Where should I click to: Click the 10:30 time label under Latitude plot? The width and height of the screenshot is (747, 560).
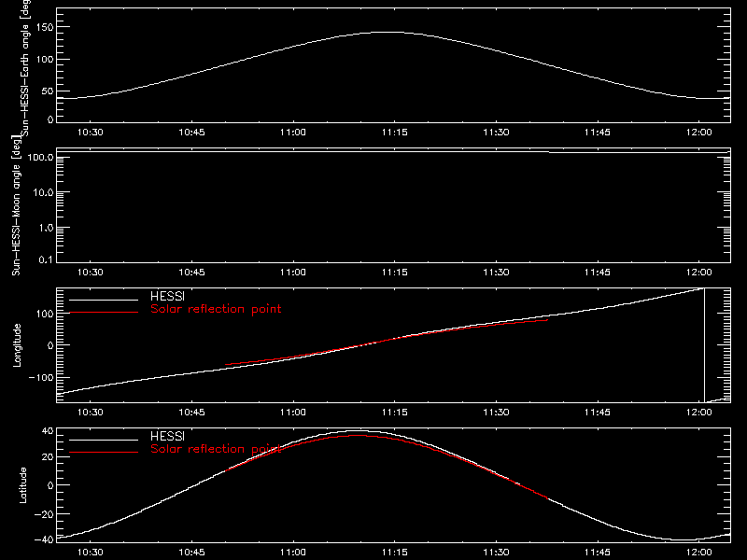click(90, 553)
